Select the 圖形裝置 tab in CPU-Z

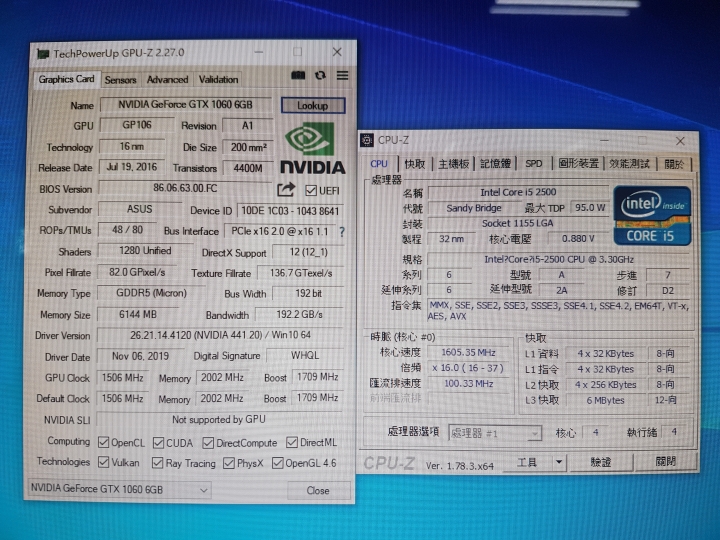click(579, 163)
